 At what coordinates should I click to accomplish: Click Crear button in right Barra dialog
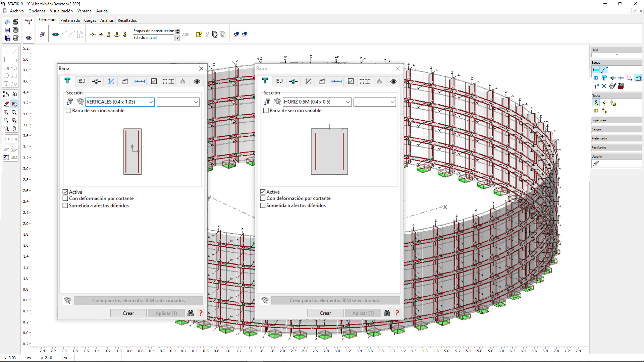click(325, 313)
